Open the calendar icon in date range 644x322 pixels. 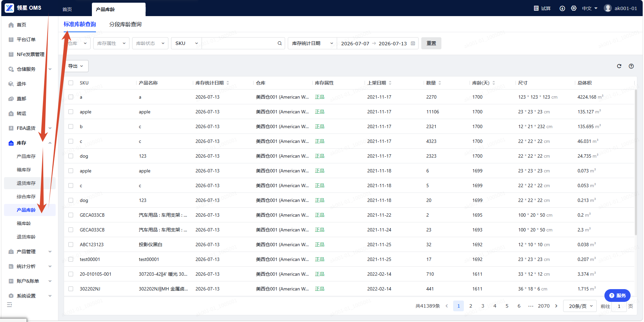(413, 43)
